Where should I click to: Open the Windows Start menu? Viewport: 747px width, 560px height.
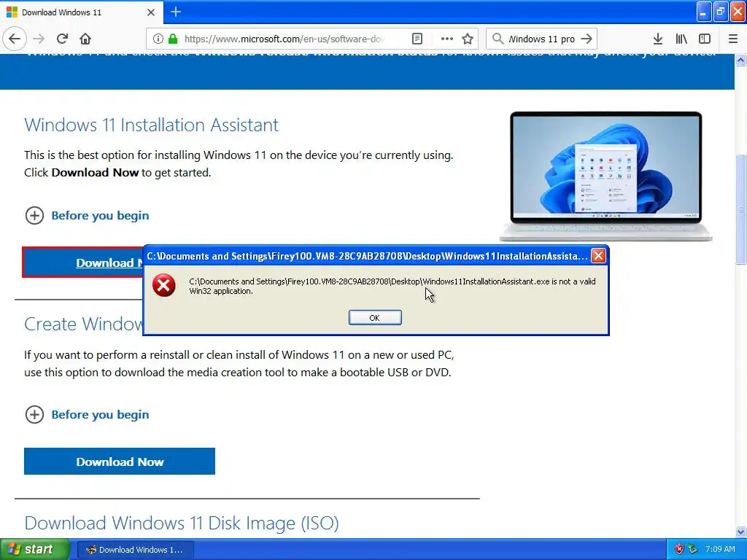pyautogui.click(x=34, y=549)
